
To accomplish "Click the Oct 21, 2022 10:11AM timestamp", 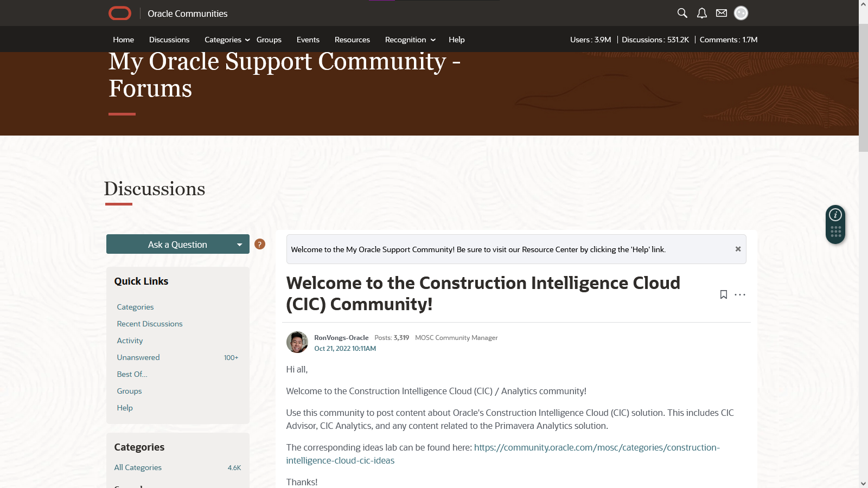I will pos(345,349).
